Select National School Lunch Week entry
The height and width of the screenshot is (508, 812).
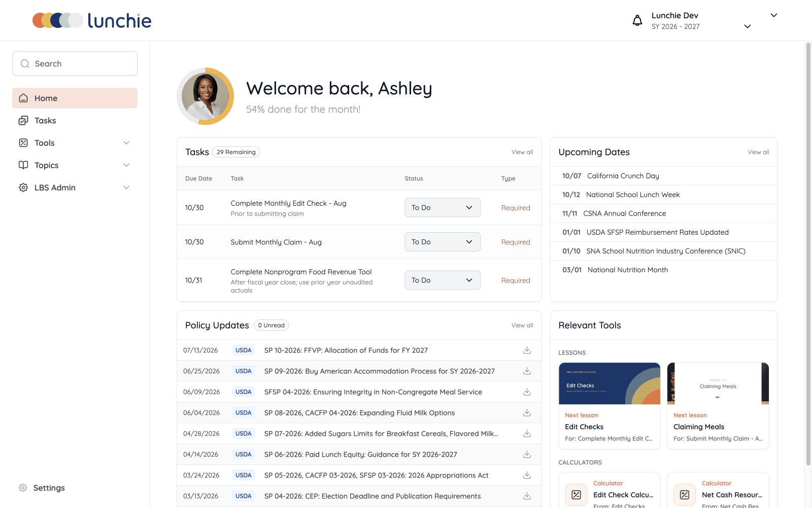664,195
